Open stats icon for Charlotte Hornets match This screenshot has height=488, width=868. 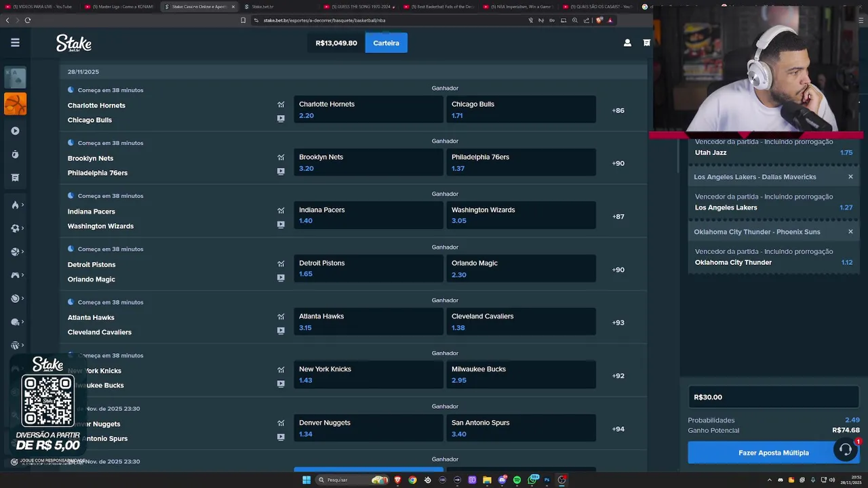click(x=281, y=104)
